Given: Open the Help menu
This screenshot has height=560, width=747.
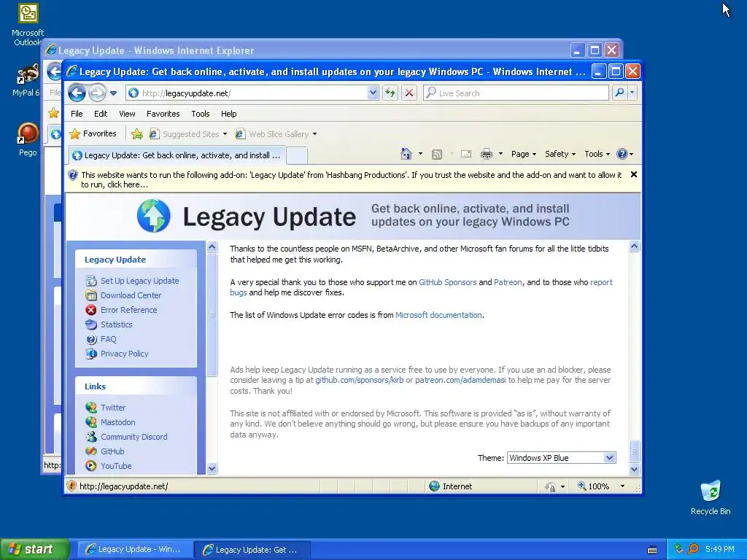Looking at the screenshot, I should [228, 114].
